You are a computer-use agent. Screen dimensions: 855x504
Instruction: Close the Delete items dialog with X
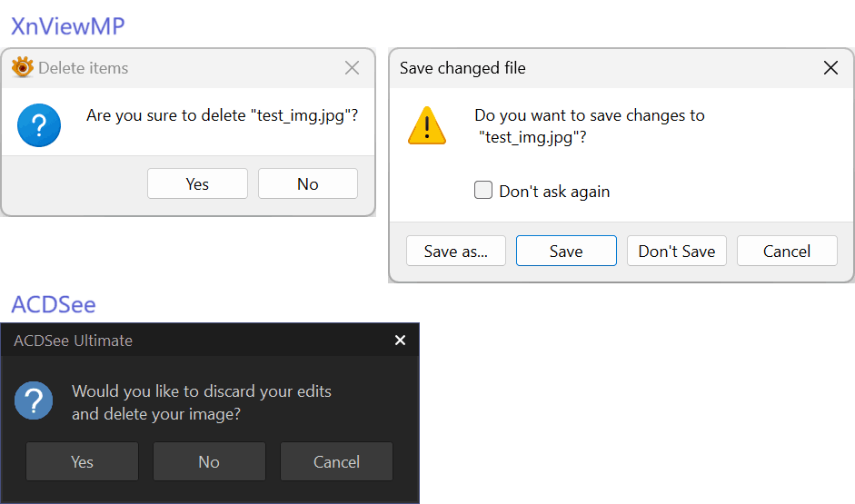pos(353,68)
